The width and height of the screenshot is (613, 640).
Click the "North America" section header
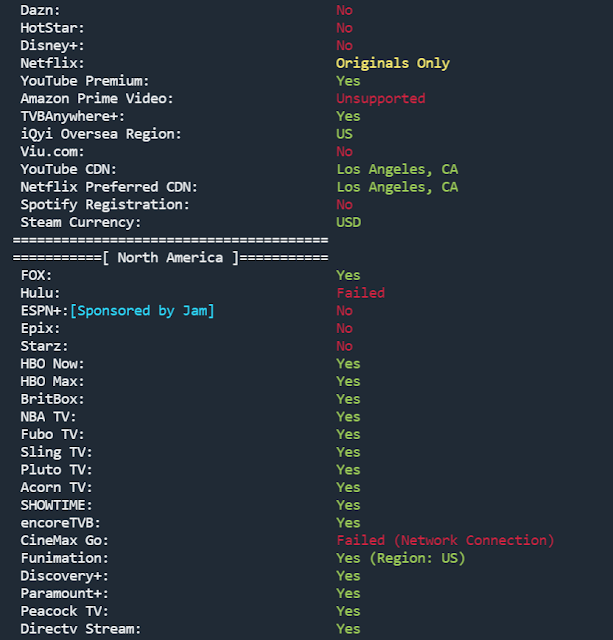tap(170, 258)
